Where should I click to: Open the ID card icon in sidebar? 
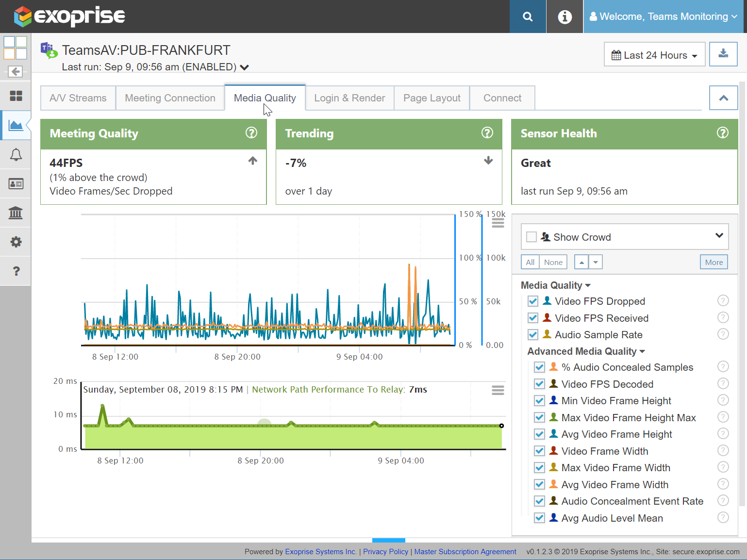(x=16, y=183)
